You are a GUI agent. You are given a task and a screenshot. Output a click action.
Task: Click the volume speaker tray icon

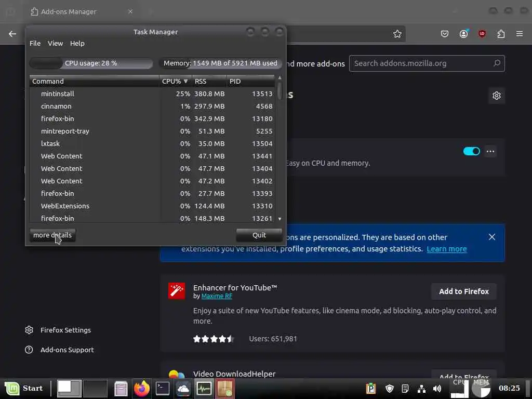point(437,389)
